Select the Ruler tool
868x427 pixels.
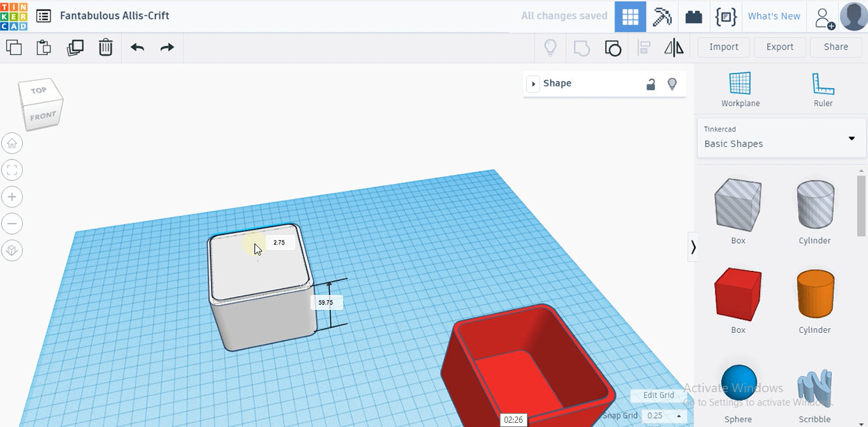[823, 90]
